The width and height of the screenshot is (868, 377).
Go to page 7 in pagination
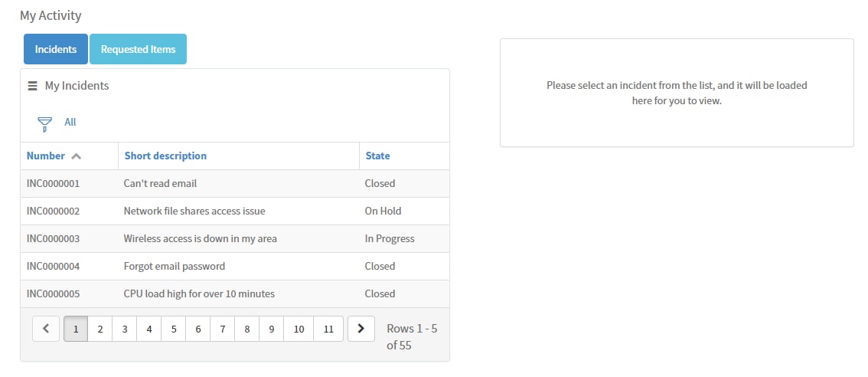click(223, 329)
